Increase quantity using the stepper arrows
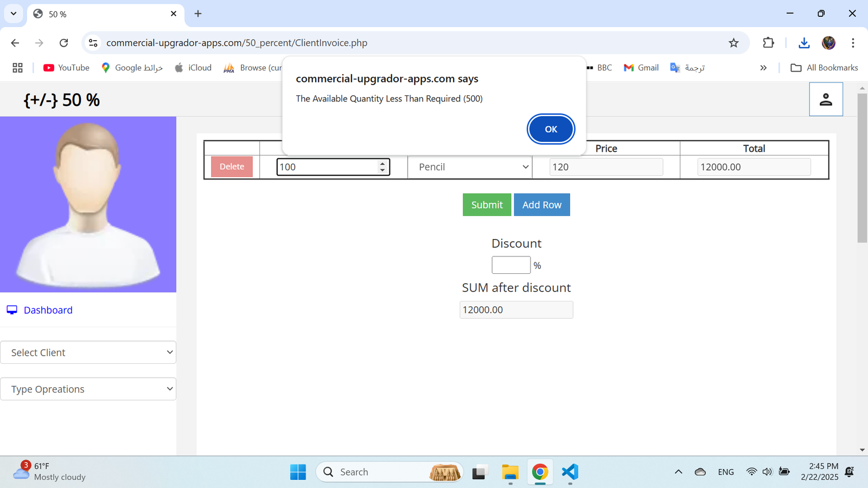Viewport: 868px width, 488px height. coord(382,163)
